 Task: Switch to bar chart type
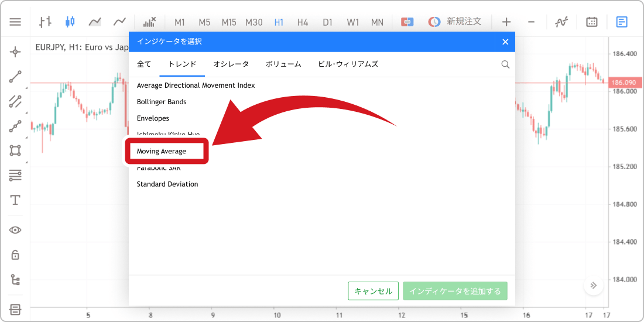pos(45,22)
